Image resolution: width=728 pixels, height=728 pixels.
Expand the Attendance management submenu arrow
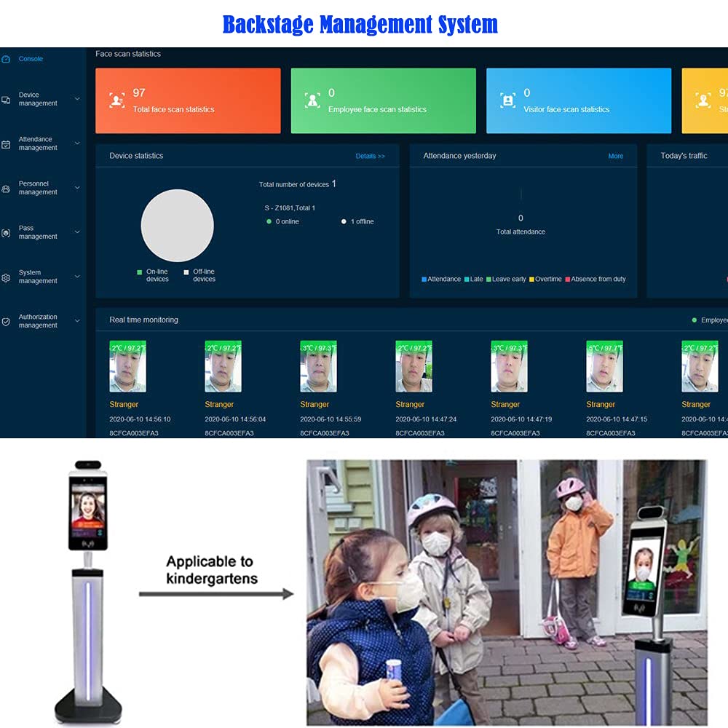pos(77,143)
